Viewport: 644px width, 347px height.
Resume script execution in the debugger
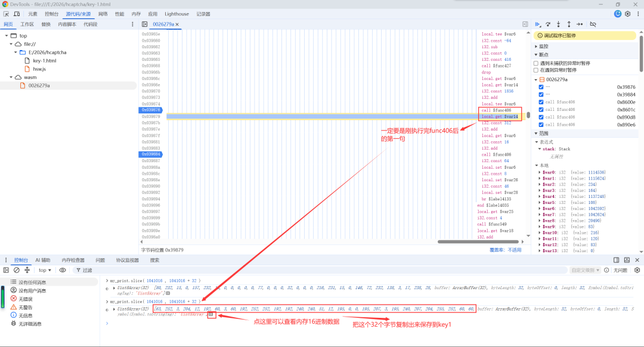(x=538, y=24)
